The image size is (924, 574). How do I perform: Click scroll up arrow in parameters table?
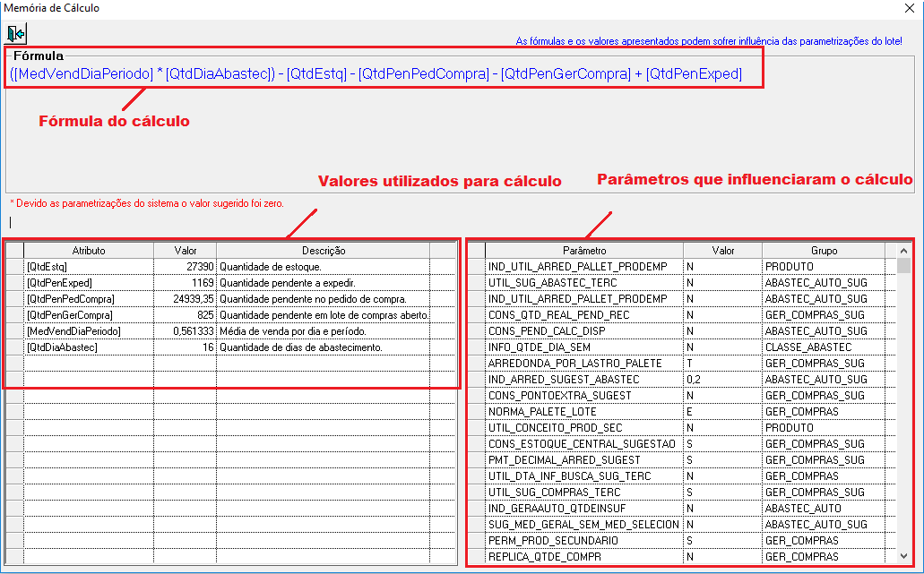click(903, 251)
